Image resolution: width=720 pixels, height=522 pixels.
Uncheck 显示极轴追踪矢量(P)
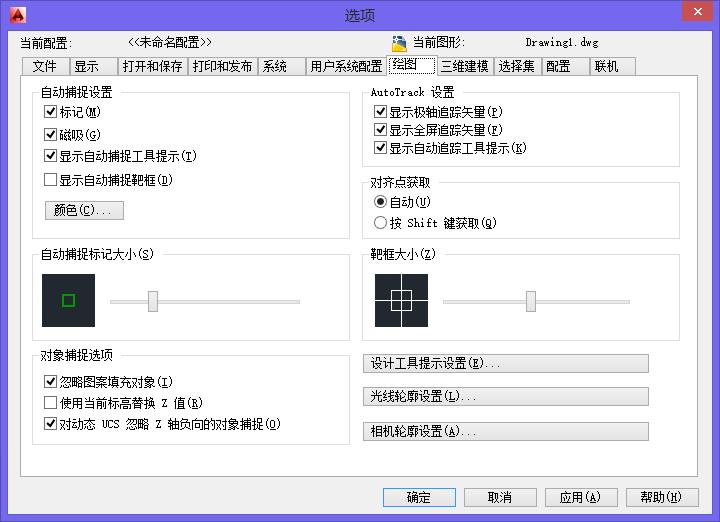pyautogui.click(x=380, y=112)
